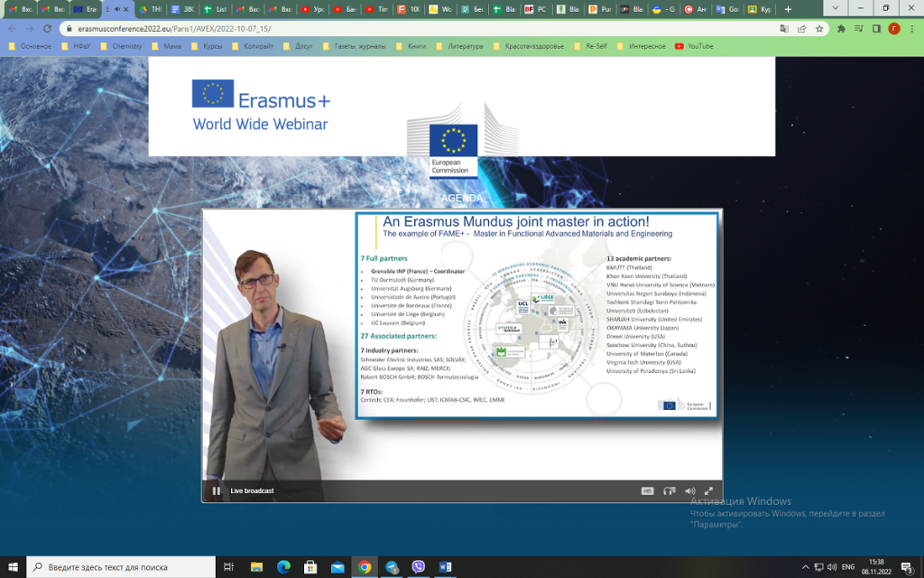Go forward to the next page
The width and height of the screenshot is (924, 578).
pyautogui.click(x=30, y=28)
